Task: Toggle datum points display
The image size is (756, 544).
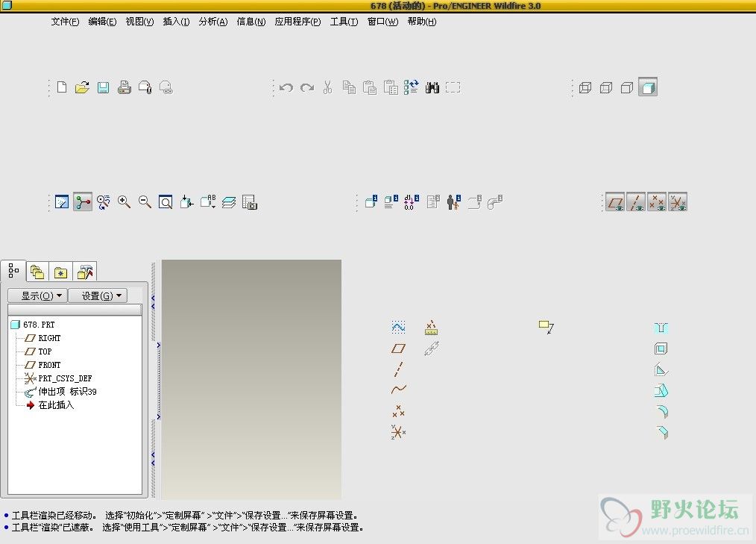Action: point(657,201)
